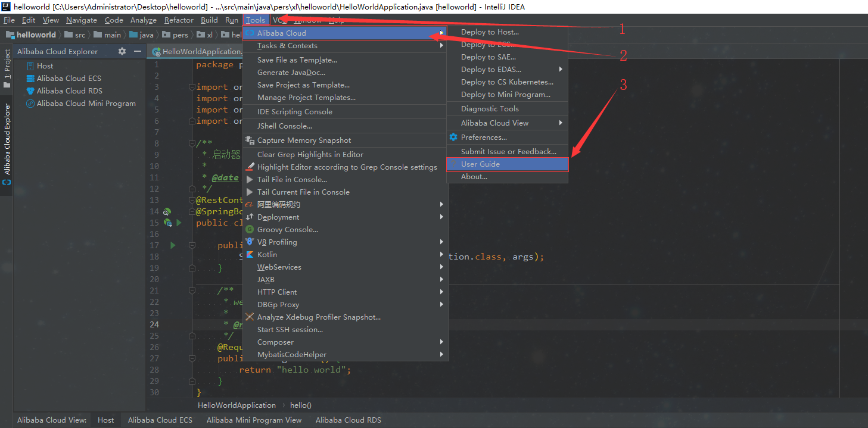868x428 pixels.
Task: Open the Navigate menu
Action: pyautogui.click(x=81, y=20)
